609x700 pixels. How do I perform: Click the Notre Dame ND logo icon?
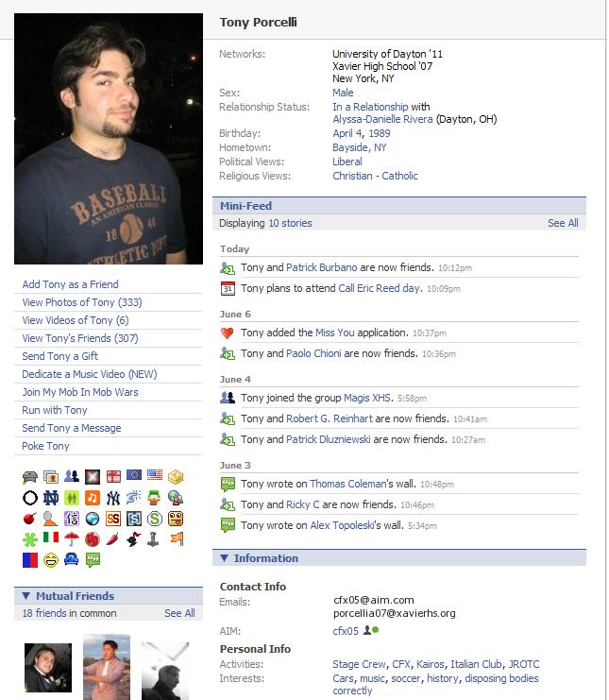click(x=51, y=498)
